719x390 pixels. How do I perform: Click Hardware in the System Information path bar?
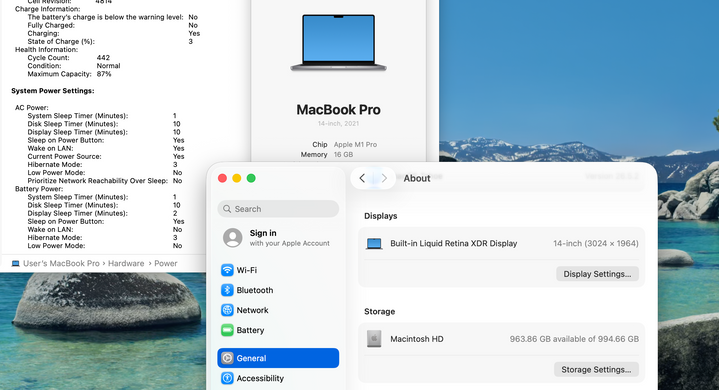tap(126, 264)
